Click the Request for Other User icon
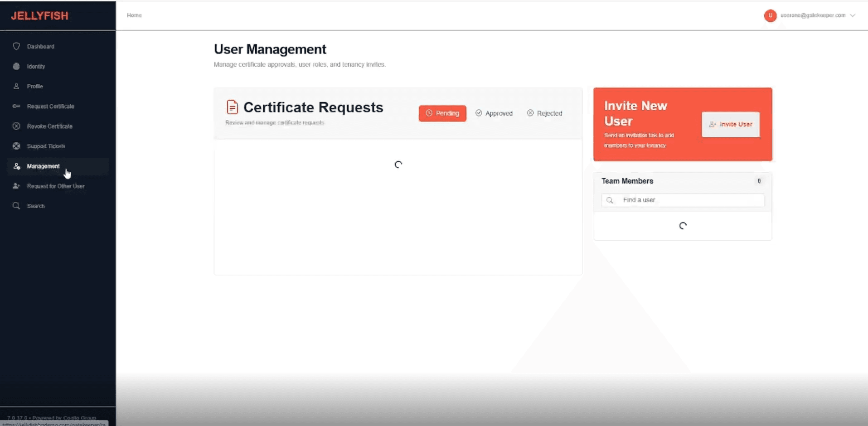 pyautogui.click(x=16, y=186)
